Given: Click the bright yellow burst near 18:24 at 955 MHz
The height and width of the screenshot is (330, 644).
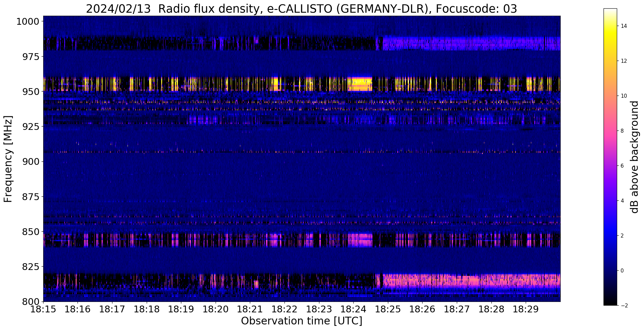Looking at the screenshot, I should coord(360,84).
